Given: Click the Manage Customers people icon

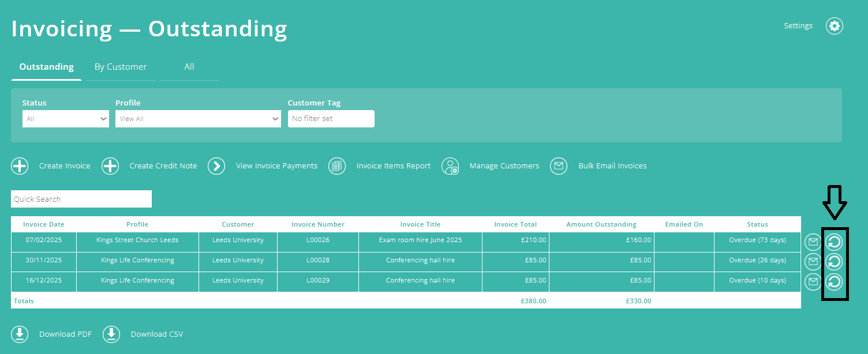Looking at the screenshot, I should click(x=451, y=166).
